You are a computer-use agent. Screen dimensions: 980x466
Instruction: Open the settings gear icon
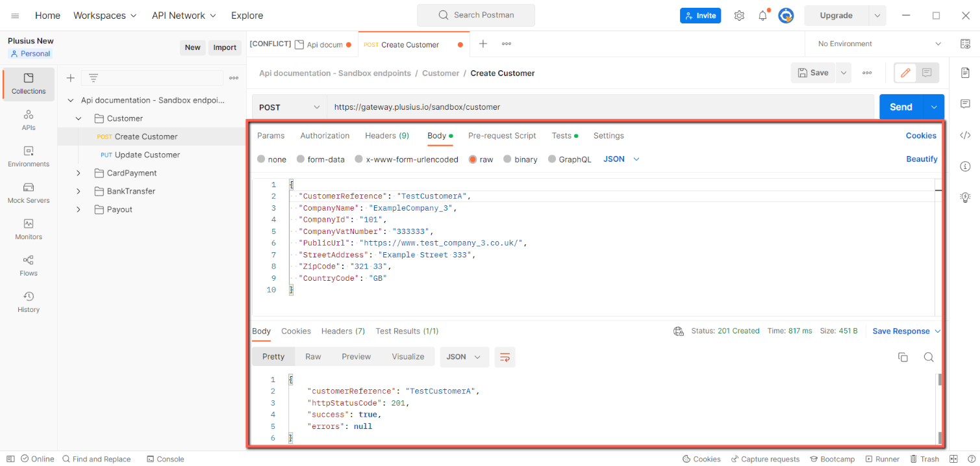tap(739, 16)
